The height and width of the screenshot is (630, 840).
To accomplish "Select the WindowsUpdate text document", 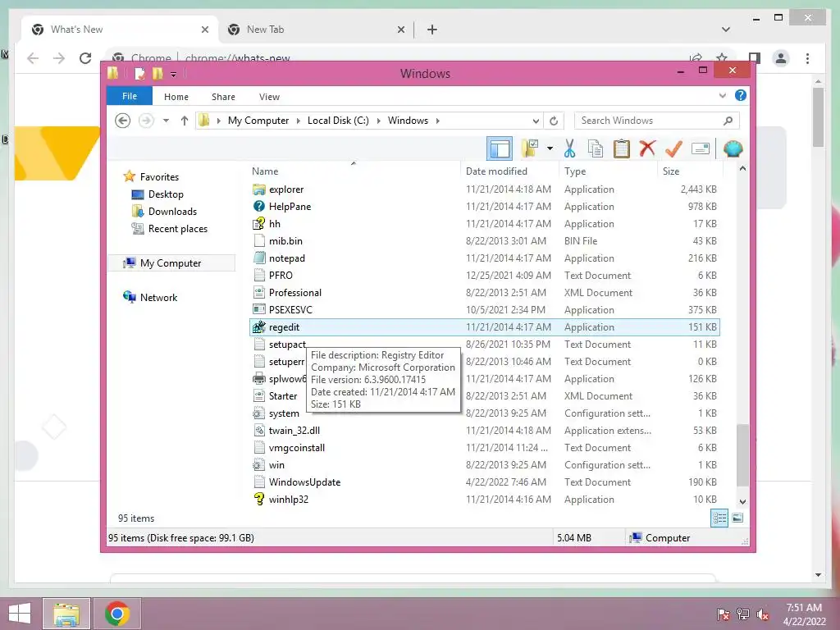I will point(484,482).
